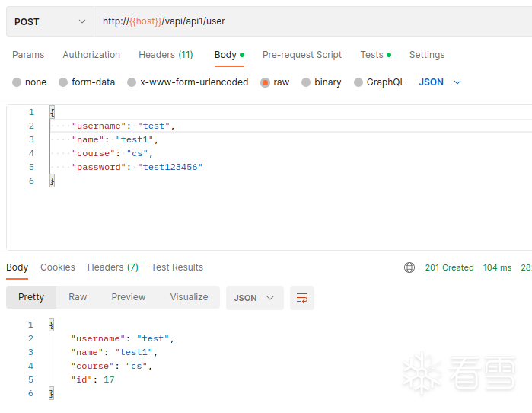Image resolution: width=532 pixels, height=413 pixels.
Task: Open the request Tests tab
Action: coord(372,55)
